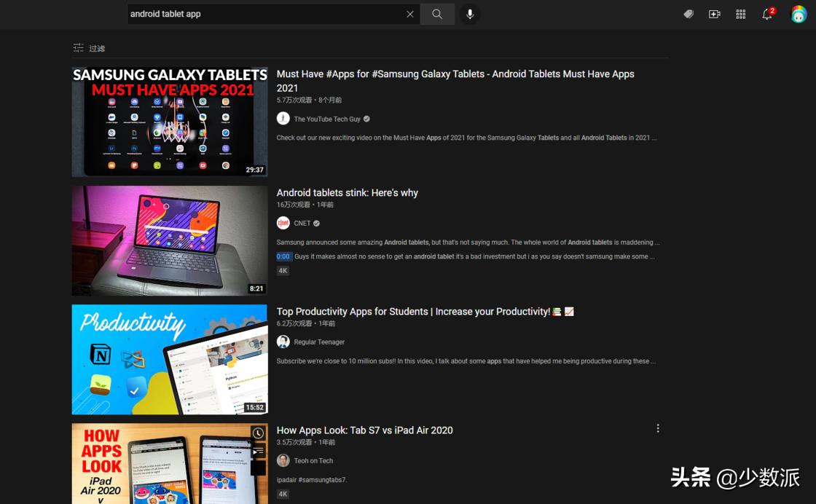Open the purchases tag icon in header
Viewport: 816px width, 504px height.
click(688, 14)
